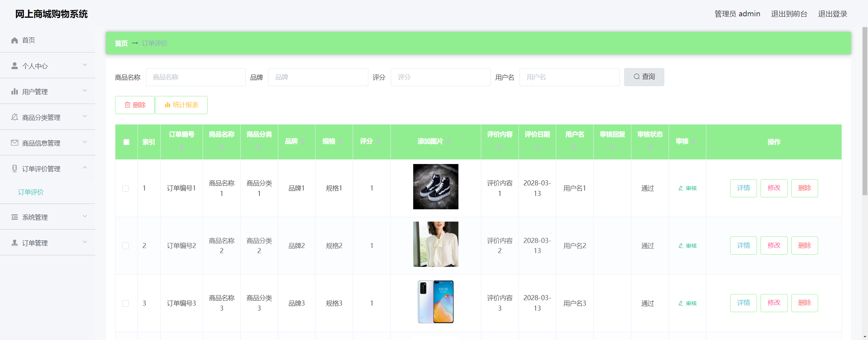Click the trash icon on the 删除 button
Image resolution: width=868 pixels, height=340 pixels.
(x=127, y=105)
